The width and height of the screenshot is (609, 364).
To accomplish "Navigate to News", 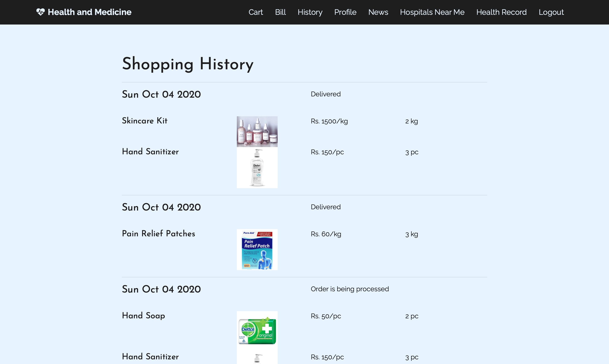I will pos(378,12).
